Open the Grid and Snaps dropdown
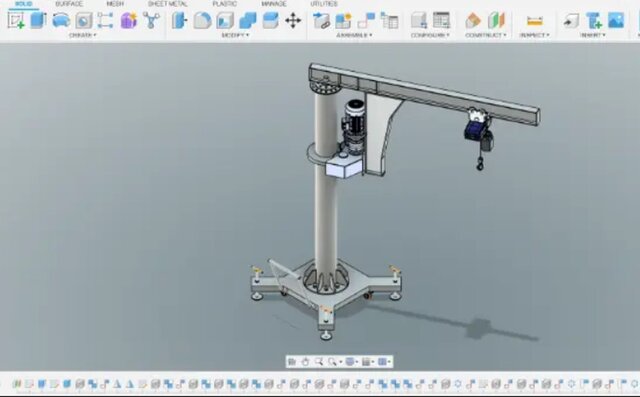 tap(367, 362)
